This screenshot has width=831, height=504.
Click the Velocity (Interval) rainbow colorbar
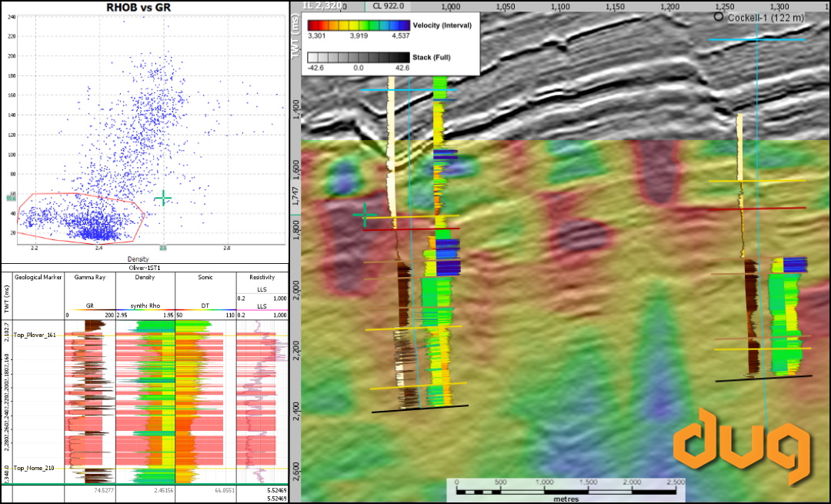coord(357,25)
